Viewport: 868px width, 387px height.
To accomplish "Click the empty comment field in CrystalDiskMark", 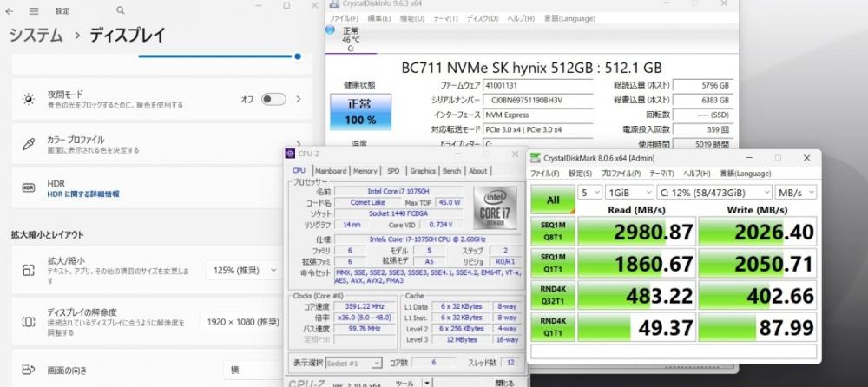I will click(674, 351).
